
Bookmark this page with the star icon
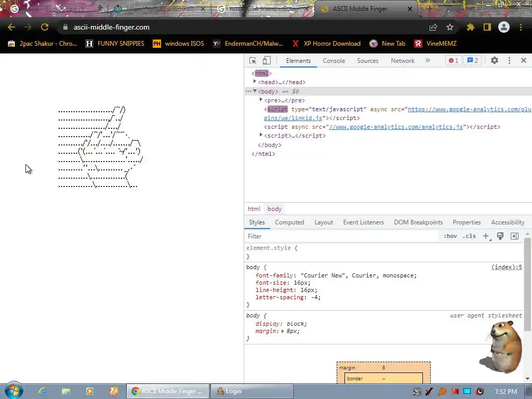pos(450,27)
